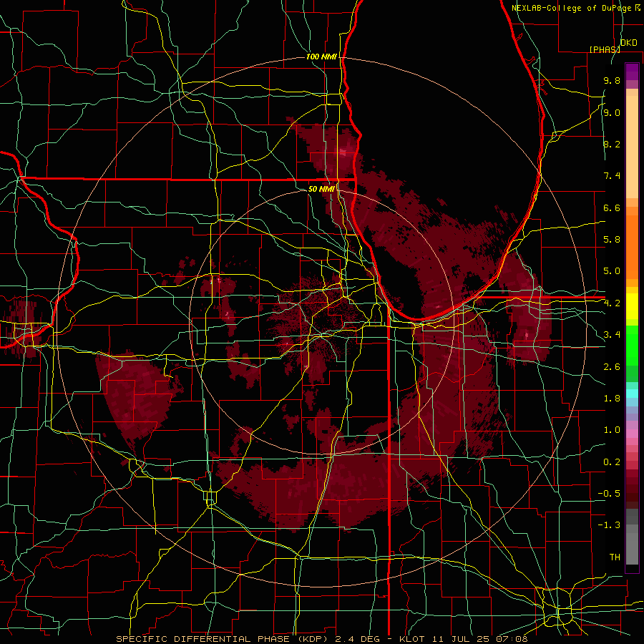Click the 1.8 value on color scale
This screenshot has width=644, height=644.
pyautogui.click(x=612, y=399)
